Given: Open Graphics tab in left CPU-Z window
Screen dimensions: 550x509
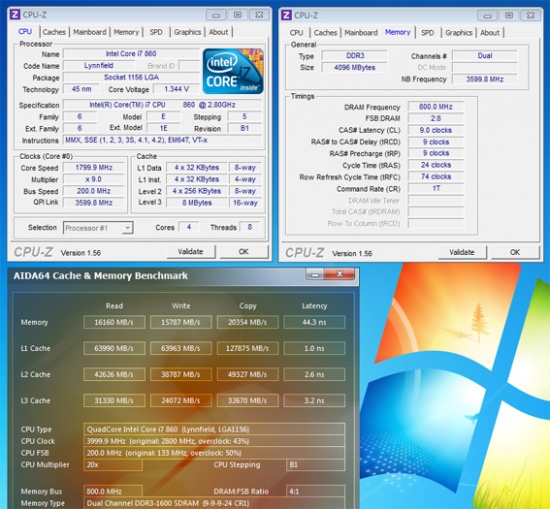Looking at the screenshot, I should (x=188, y=32).
